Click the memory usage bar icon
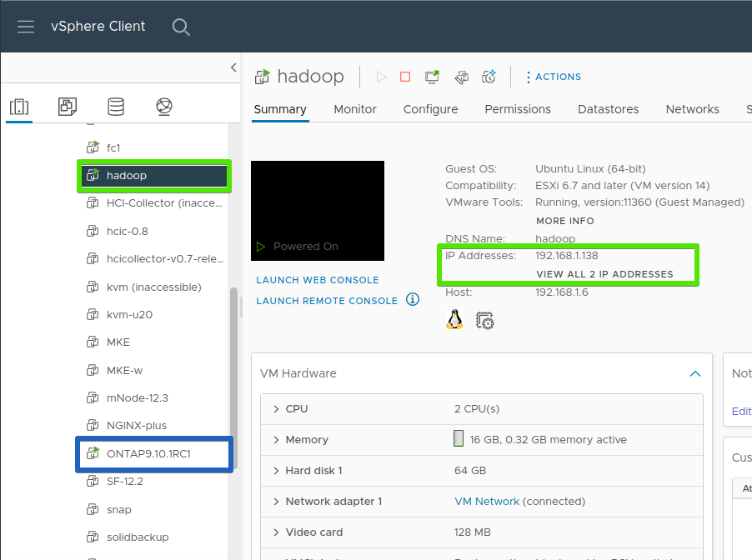 [459, 438]
